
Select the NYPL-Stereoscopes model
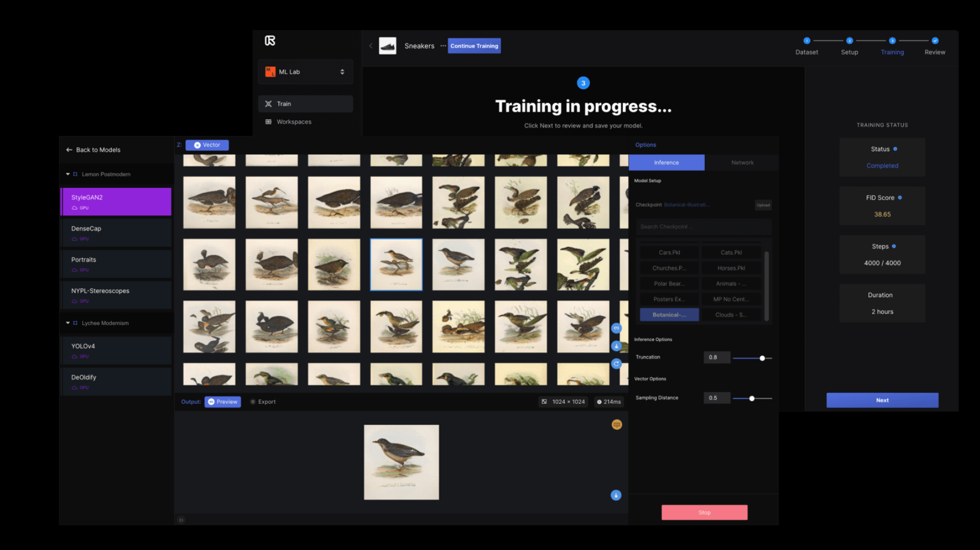coord(116,295)
